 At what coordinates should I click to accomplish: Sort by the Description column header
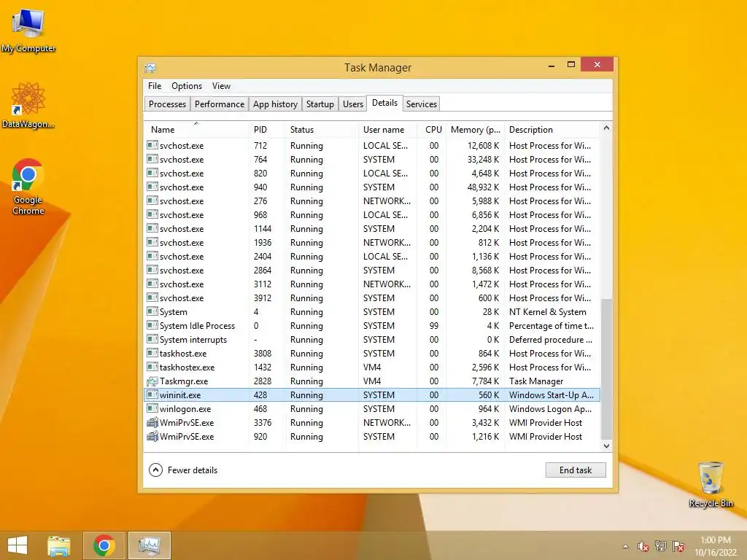click(x=551, y=130)
